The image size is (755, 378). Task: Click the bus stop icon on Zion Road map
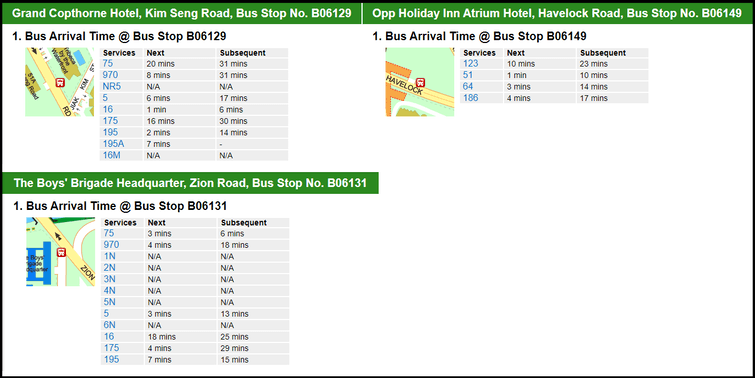pos(61,252)
